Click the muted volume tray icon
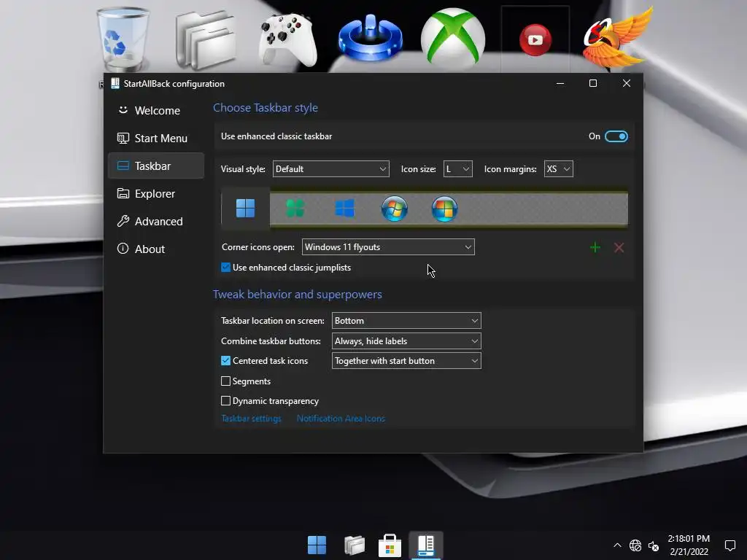 [x=654, y=545]
